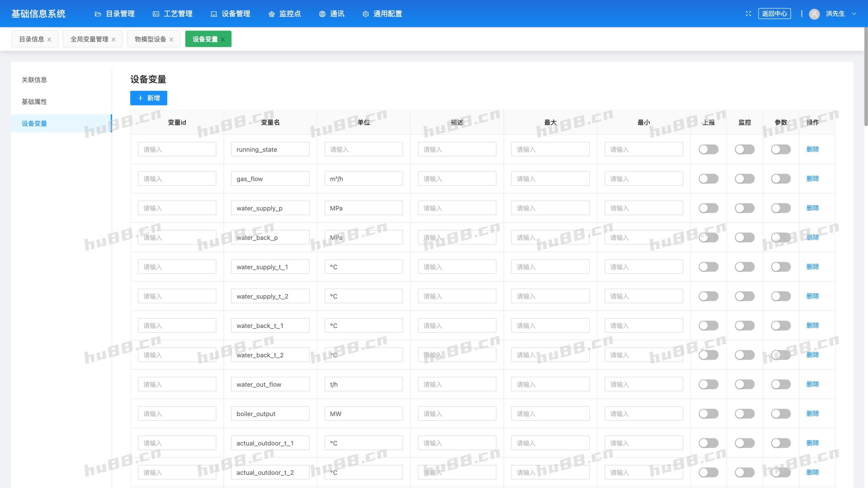Enable 监控 toggle for gas_flow row

(744, 179)
